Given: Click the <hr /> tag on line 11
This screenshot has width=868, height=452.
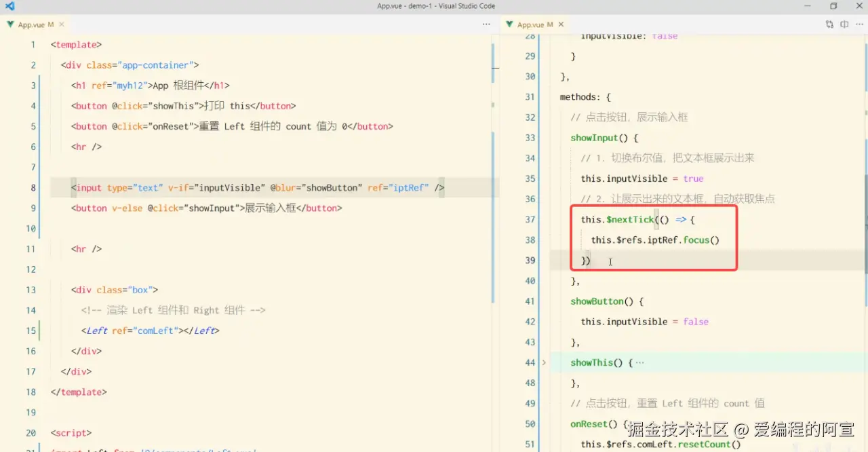Looking at the screenshot, I should tap(86, 249).
